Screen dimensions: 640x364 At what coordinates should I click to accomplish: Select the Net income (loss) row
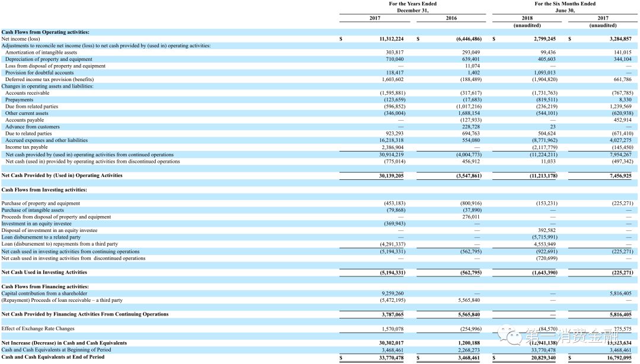[22, 38]
